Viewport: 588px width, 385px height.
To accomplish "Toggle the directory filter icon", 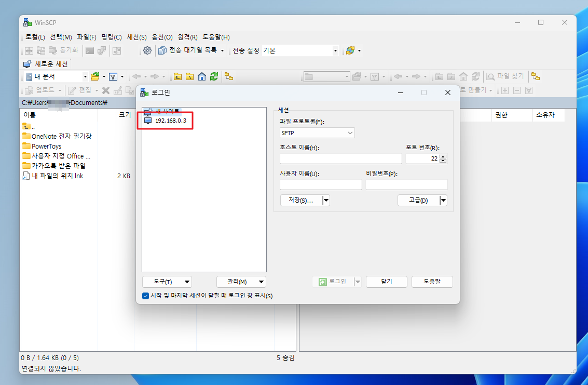I will [x=114, y=76].
